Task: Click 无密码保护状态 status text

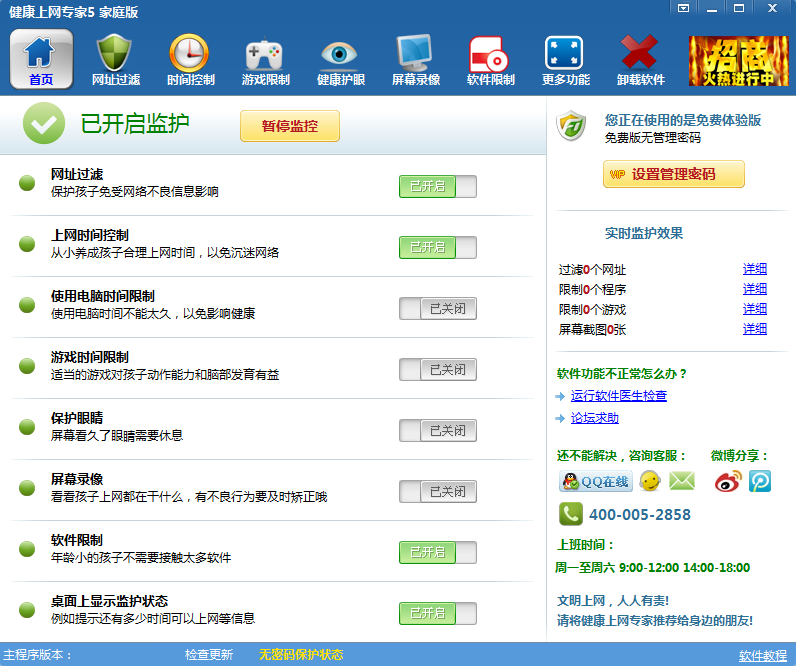Action: [x=301, y=655]
